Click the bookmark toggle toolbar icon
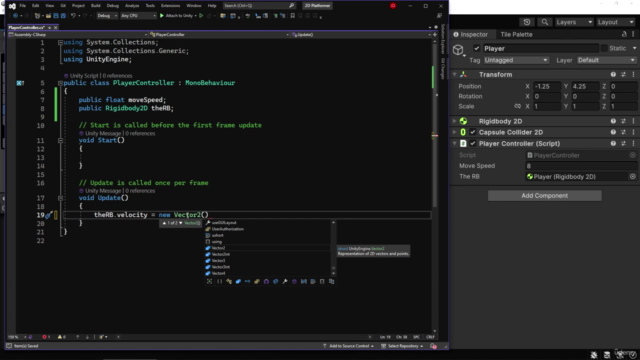This screenshot has width=640, height=360. point(292,16)
